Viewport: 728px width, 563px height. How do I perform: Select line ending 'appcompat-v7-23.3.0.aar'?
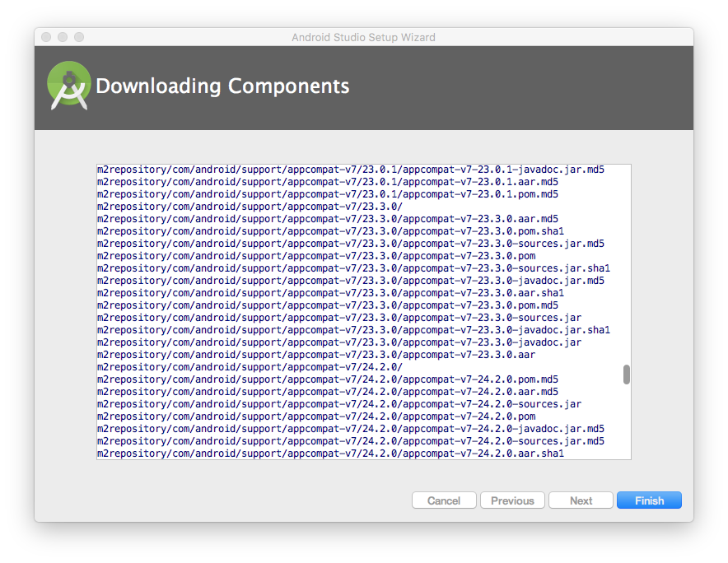[x=316, y=355]
